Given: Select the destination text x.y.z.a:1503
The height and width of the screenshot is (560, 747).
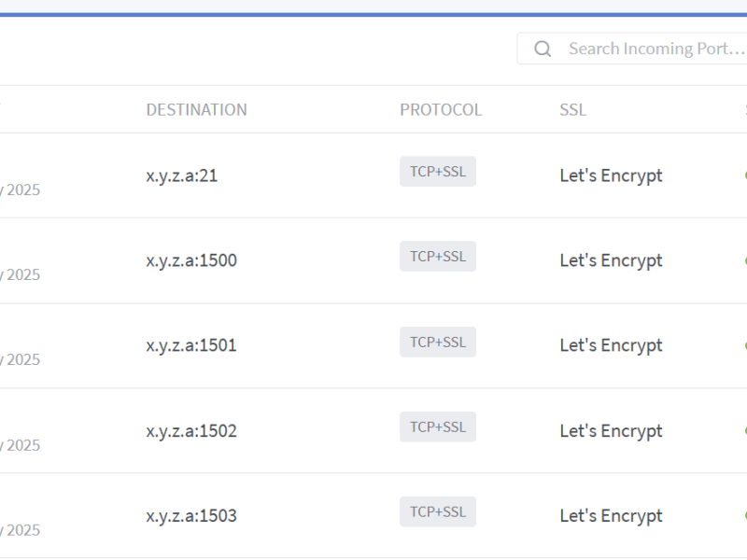Looking at the screenshot, I should tap(190, 514).
